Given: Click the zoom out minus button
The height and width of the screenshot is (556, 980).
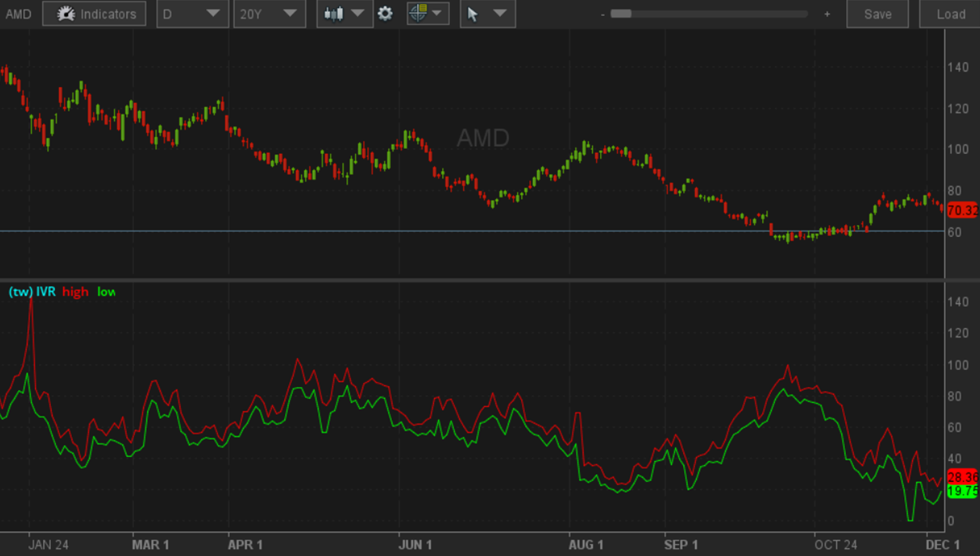Looking at the screenshot, I should 603,14.
